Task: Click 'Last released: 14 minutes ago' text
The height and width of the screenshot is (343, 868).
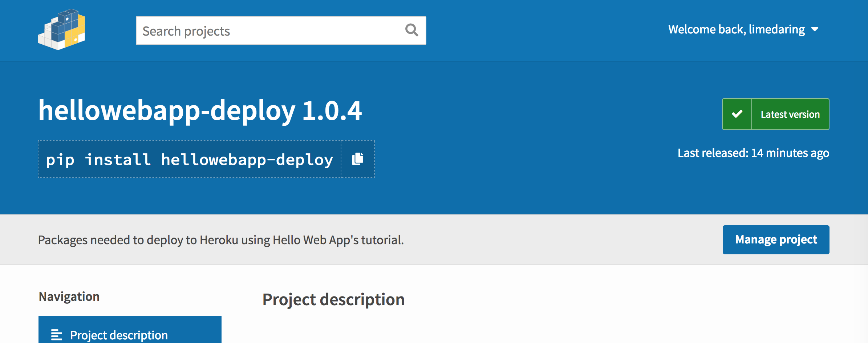Action: (753, 153)
